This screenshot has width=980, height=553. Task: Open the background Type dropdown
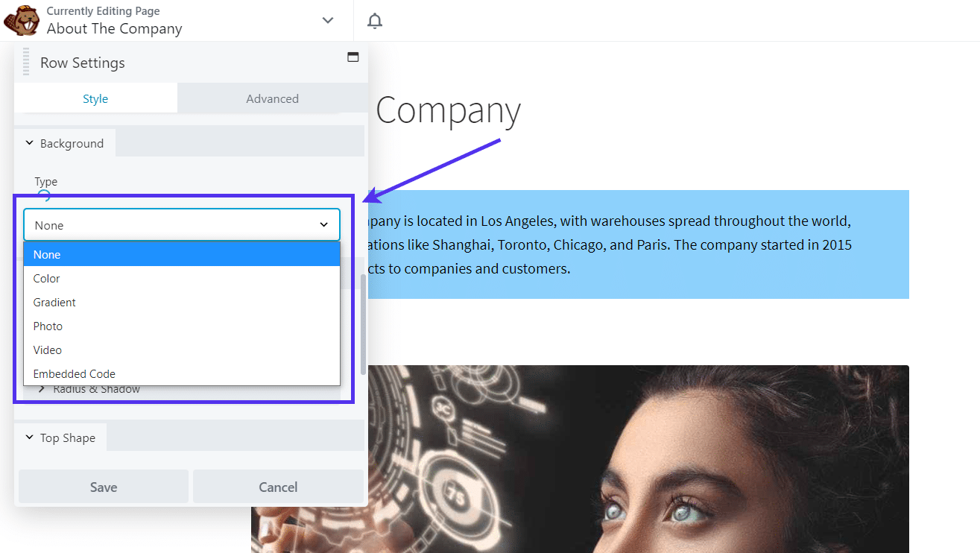(x=181, y=224)
